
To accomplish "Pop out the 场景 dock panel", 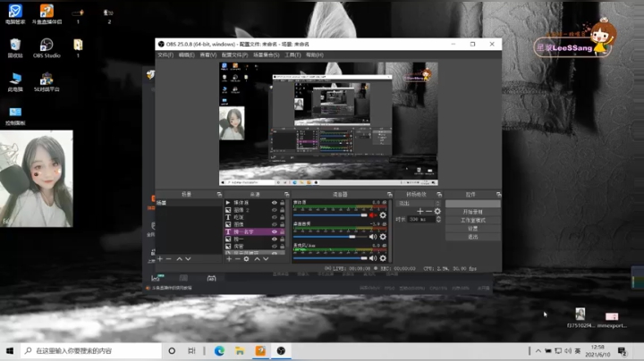I will pos(219,195).
